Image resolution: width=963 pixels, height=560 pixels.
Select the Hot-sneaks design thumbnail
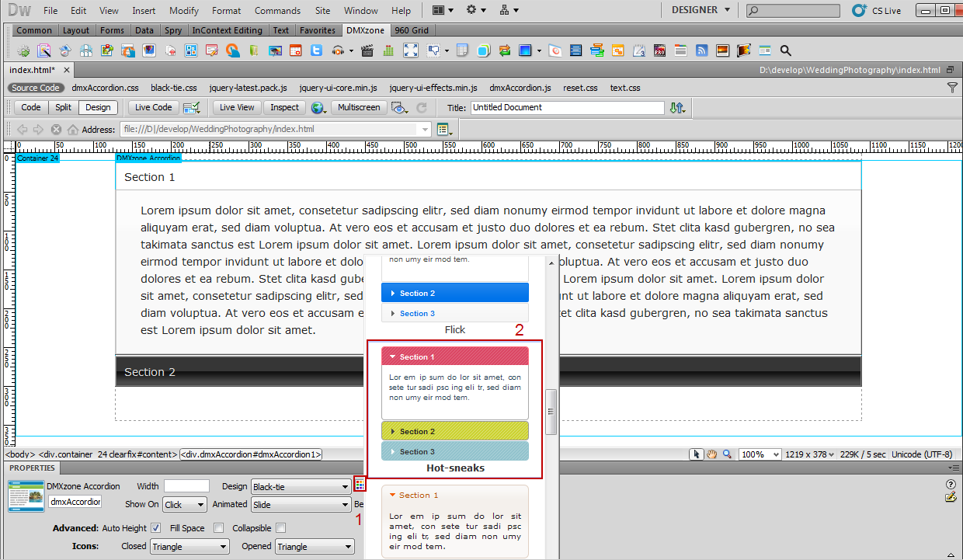(455, 409)
